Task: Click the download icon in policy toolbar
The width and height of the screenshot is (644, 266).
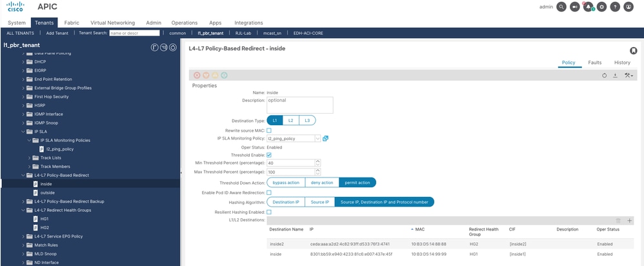Action: 615,76
